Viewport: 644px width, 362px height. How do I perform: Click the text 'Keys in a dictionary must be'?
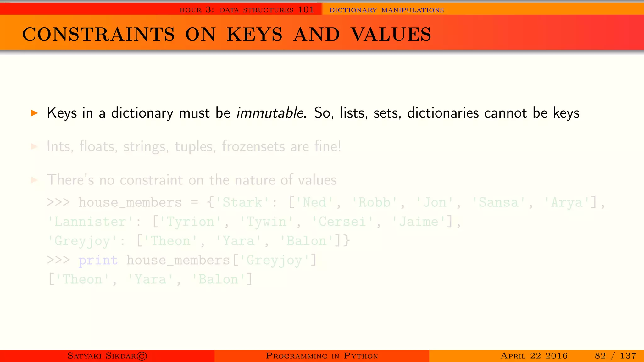pos(139,113)
